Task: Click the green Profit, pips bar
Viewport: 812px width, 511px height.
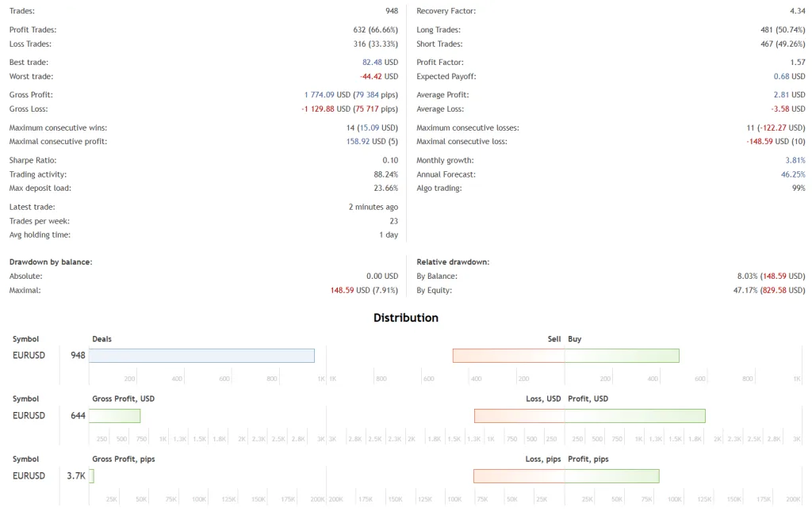Action: tap(611, 476)
